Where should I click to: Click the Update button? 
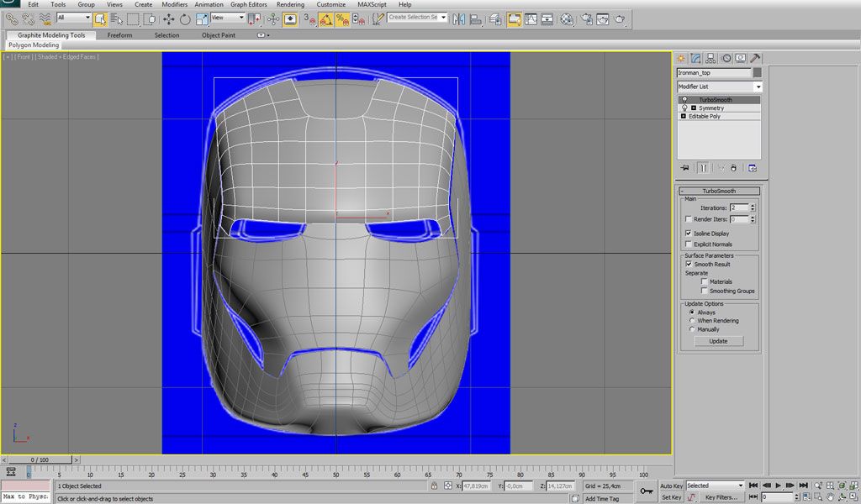click(x=718, y=341)
